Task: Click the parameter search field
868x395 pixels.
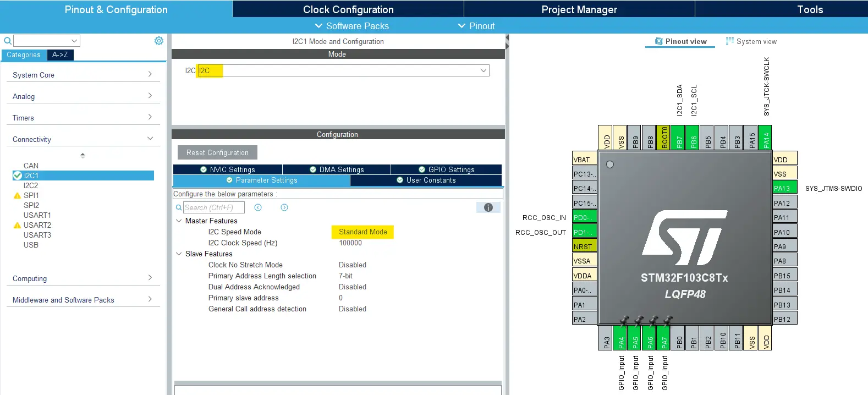Action: [214, 207]
